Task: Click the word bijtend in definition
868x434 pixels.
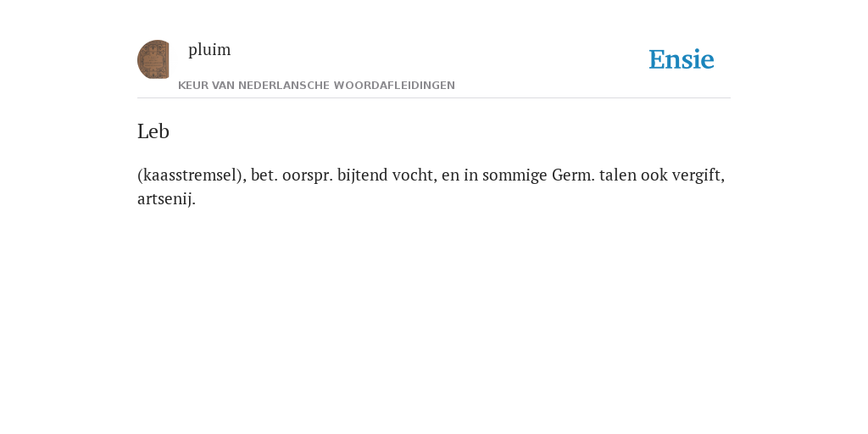Action: click(x=362, y=175)
